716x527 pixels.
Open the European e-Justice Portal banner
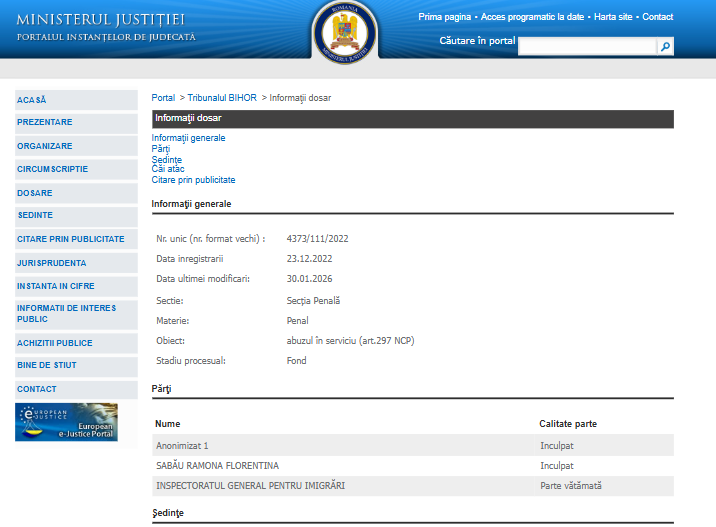tap(66, 422)
